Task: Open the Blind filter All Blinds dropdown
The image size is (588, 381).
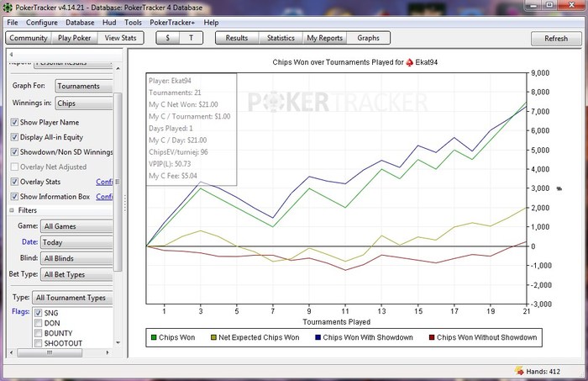Action: pos(76,258)
